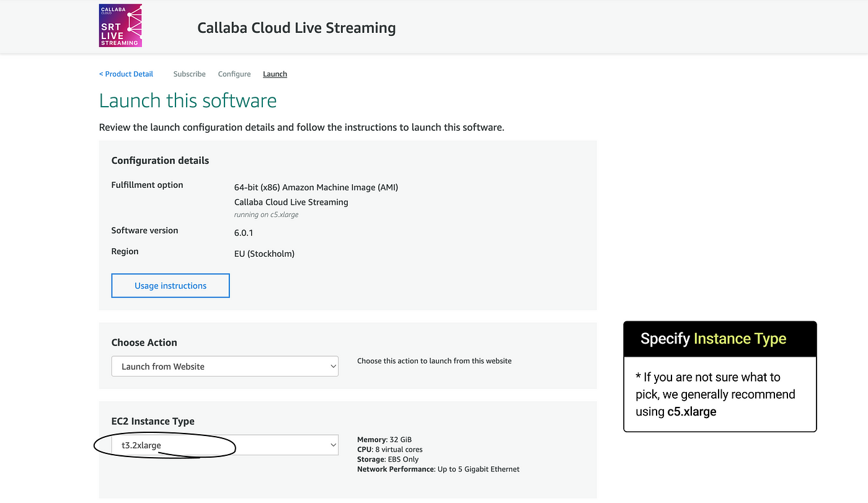Open the Configure step tab
This screenshot has height=503, width=868.
pos(234,74)
